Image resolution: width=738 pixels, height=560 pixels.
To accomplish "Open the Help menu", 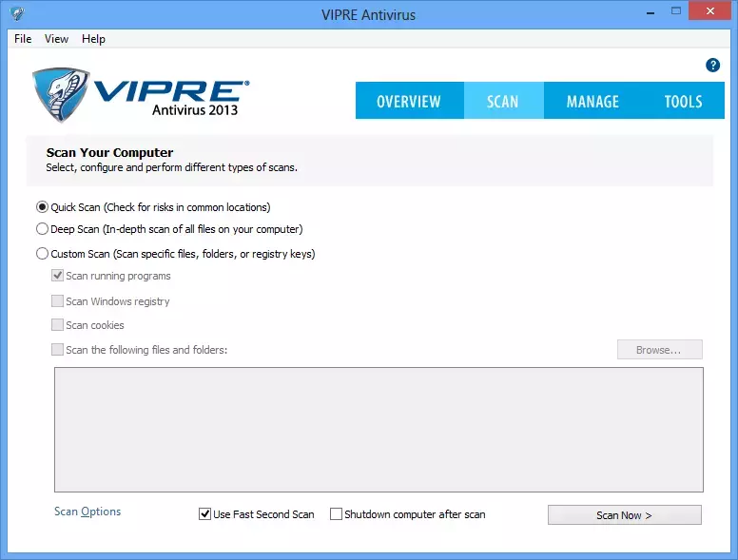I will tap(93, 39).
